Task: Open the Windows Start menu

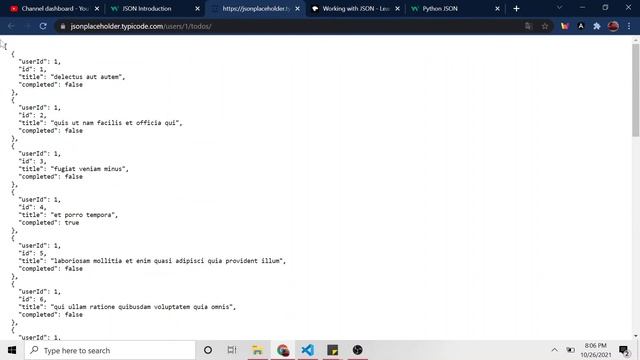Action: [12, 350]
